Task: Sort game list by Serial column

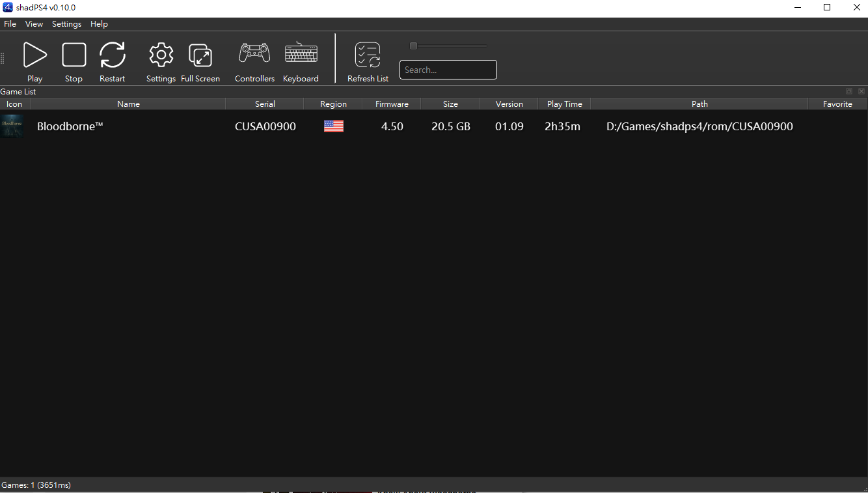Action: click(x=265, y=104)
